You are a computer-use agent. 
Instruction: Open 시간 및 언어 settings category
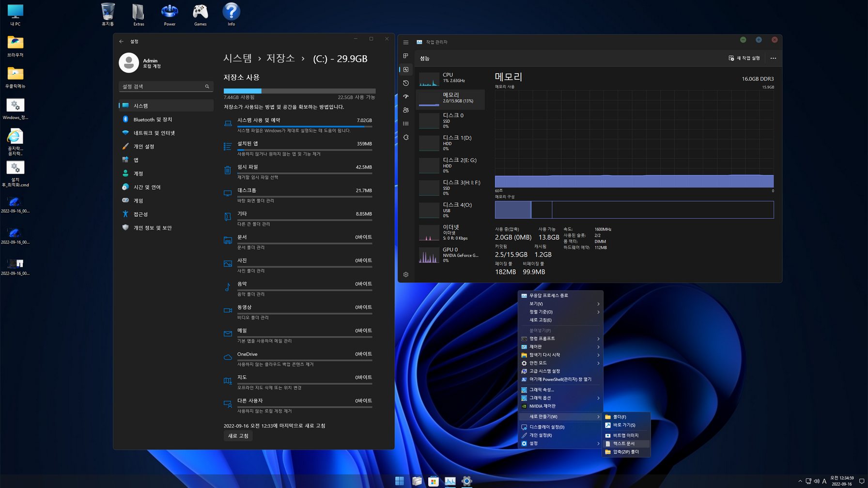166,187
